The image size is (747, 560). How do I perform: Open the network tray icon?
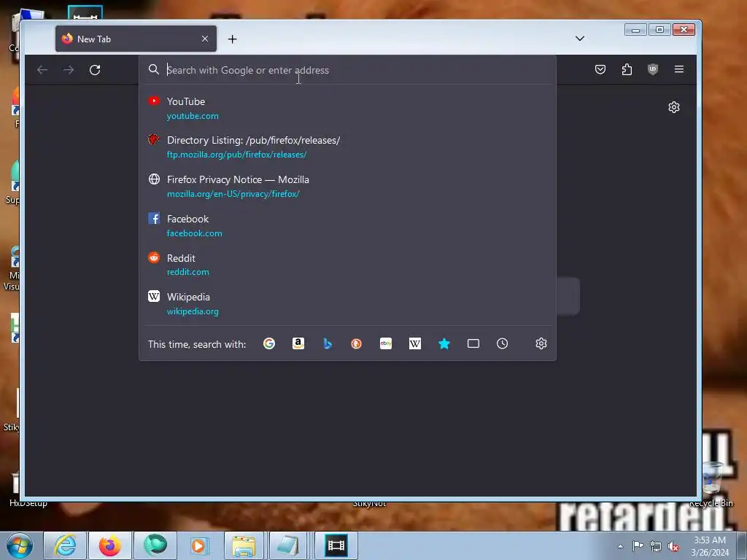click(656, 546)
